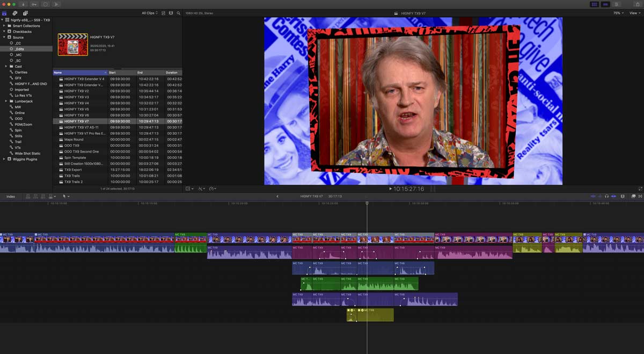Image resolution: width=644 pixels, height=354 pixels.
Task: Open the Photos and Audio sidebar
Action: point(15,13)
